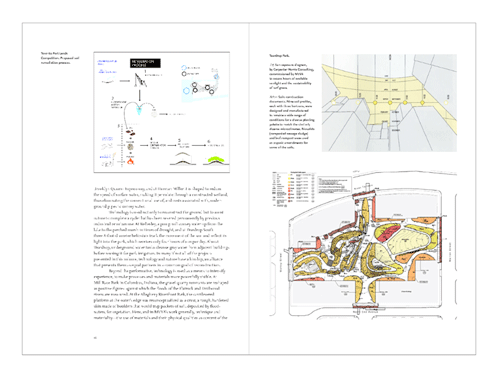This screenshot has height=386, width=498.
Task: Select the bright green mound illustration
Action: coord(216,160)
